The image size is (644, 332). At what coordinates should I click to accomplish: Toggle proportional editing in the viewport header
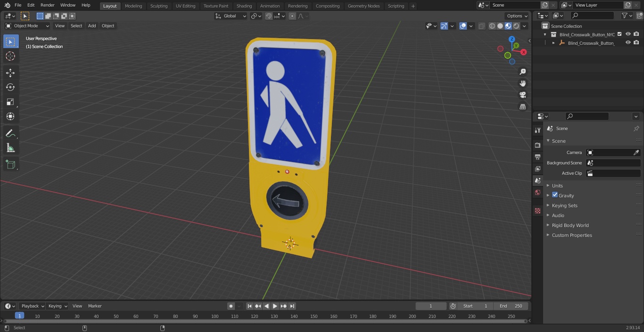coord(292,16)
